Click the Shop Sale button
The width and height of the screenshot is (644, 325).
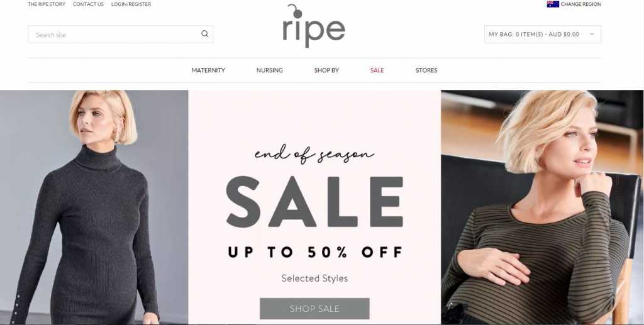(314, 309)
